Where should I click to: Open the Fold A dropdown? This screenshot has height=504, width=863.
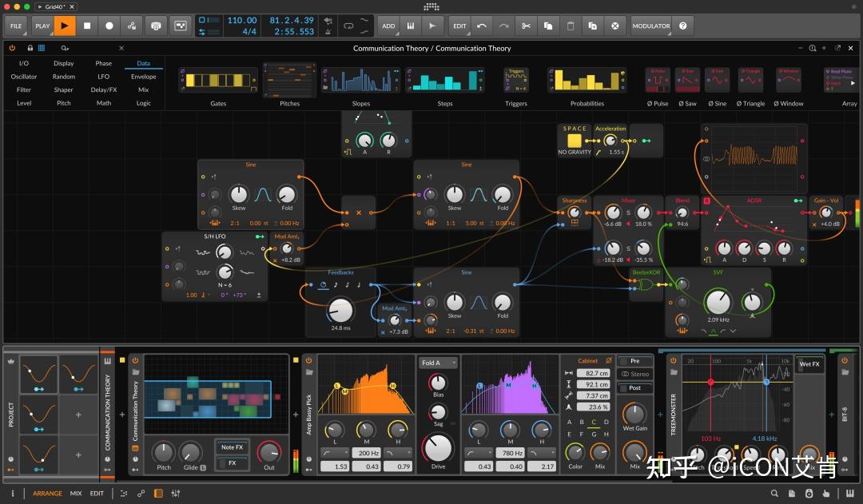pos(438,363)
